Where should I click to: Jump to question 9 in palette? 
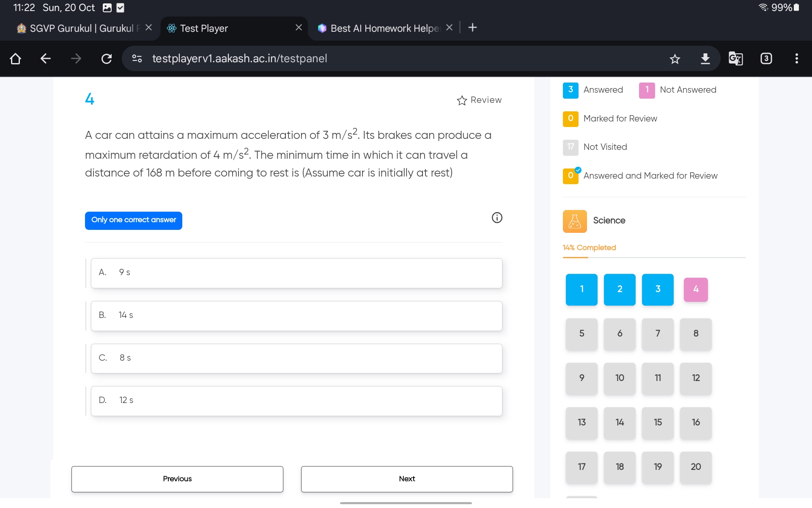pyautogui.click(x=582, y=378)
